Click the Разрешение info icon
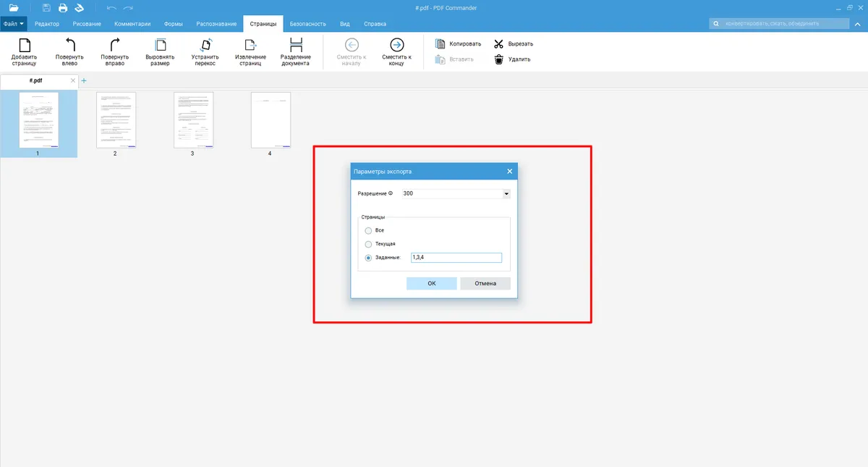The height and width of the screenshot is (467, 868). point(391,193)
